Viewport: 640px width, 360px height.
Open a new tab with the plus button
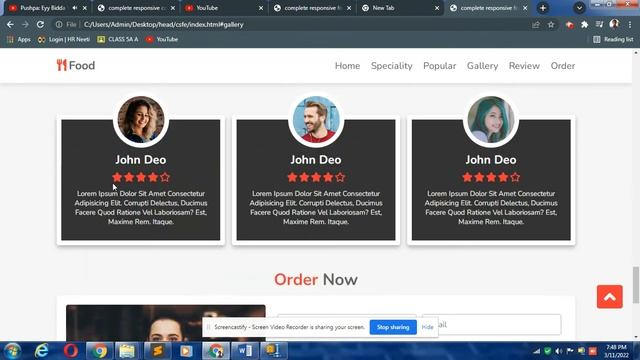point(543,8)
